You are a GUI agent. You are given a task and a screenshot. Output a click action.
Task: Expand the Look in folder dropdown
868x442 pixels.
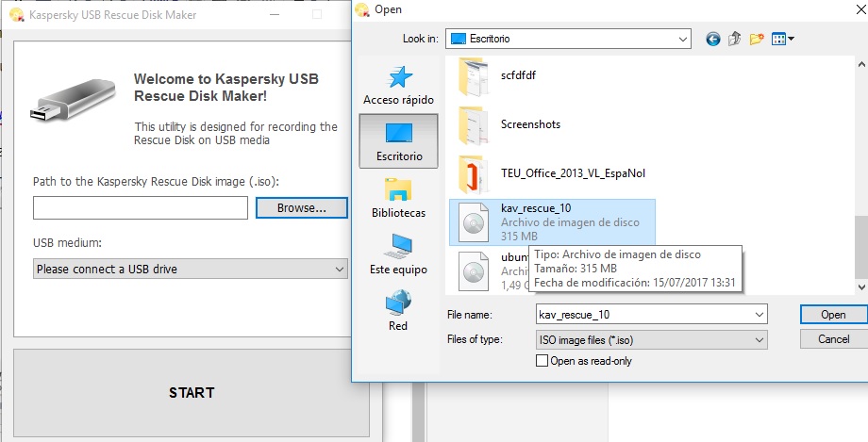(x=683, y=39)
